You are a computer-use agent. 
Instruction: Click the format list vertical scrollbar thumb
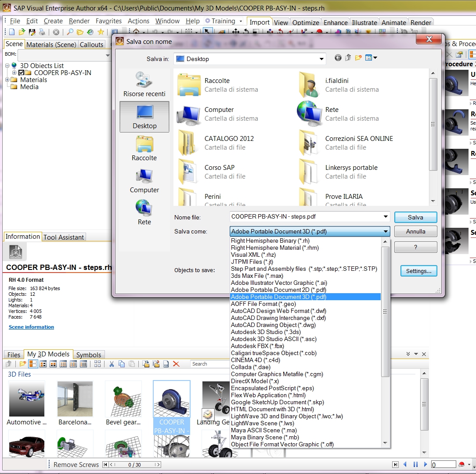click(385, 312)
